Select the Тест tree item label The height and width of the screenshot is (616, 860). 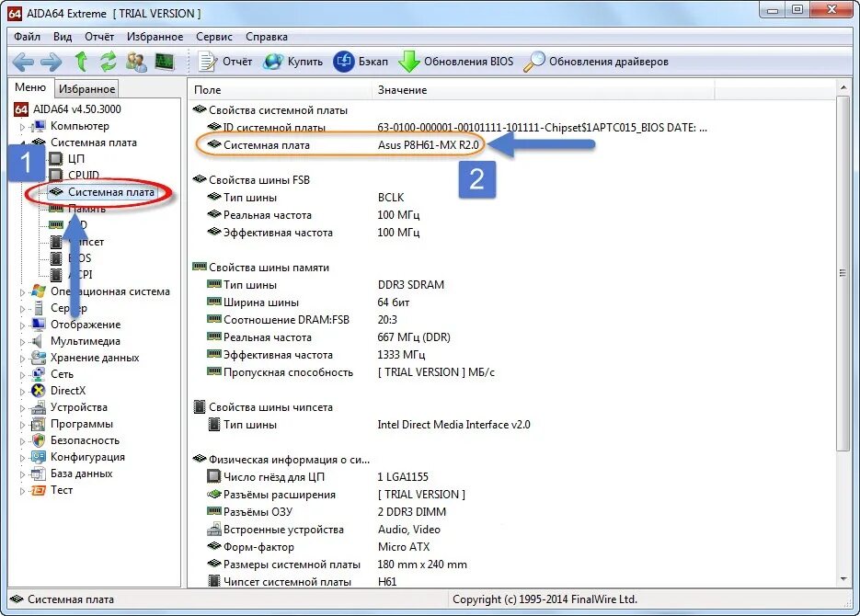(62, 490)
